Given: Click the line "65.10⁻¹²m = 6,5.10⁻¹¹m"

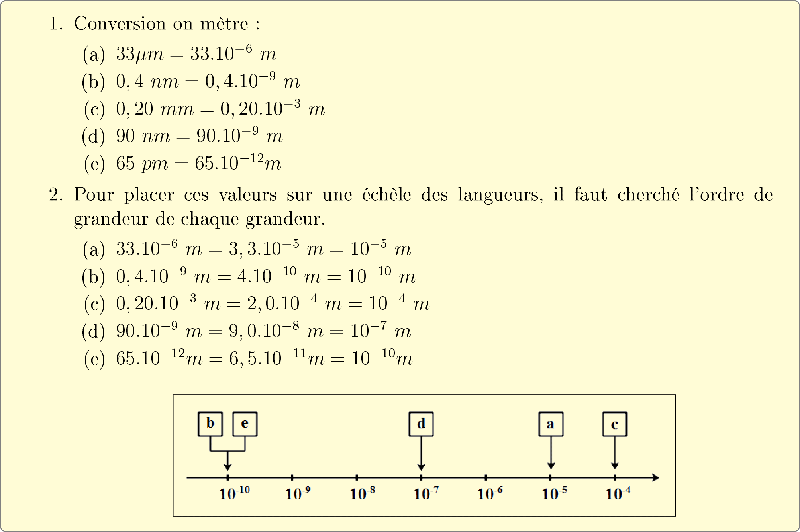Looking at the screenshot, I should pyautogui.click(x=264, y=358).
